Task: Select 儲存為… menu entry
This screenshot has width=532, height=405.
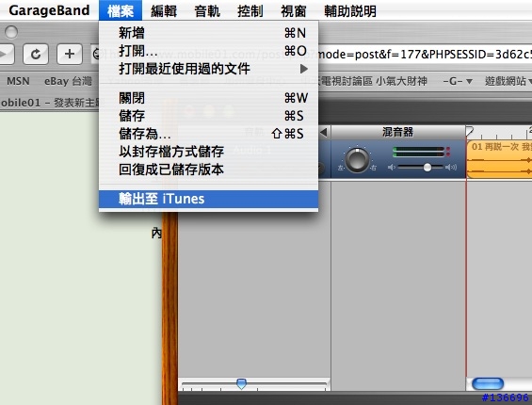Action: pyautogui.click(x=208, y=134)
